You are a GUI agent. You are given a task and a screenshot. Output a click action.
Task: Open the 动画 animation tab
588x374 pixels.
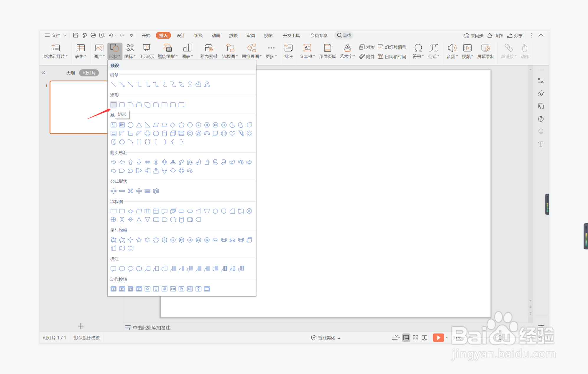pyautogui.click(x=216, y=35)
